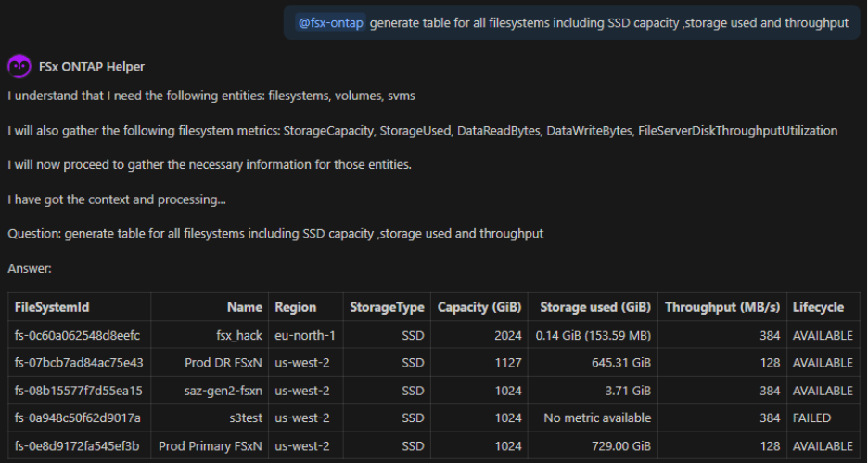The width and height of the screenshot is (868, 463).
Task: Select the FileSystemId column header
Action: click(52, 307)
